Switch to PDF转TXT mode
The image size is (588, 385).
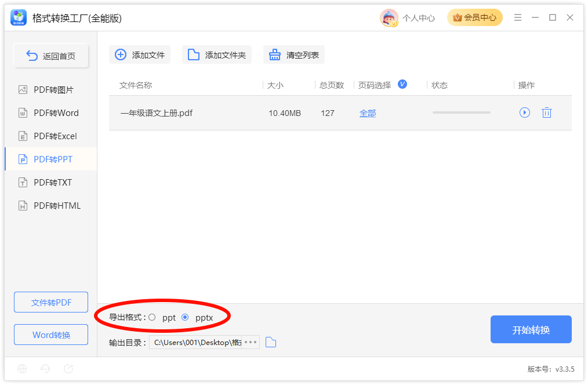coord(50,183)
